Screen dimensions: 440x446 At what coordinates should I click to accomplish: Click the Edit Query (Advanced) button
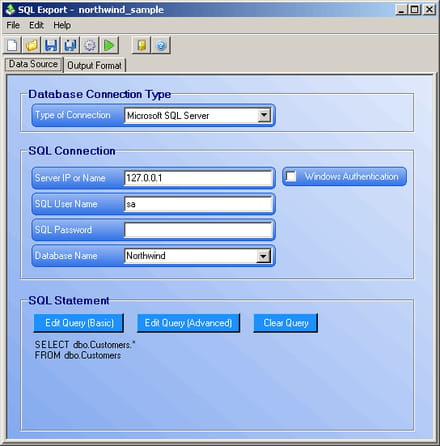click(188, 323)
